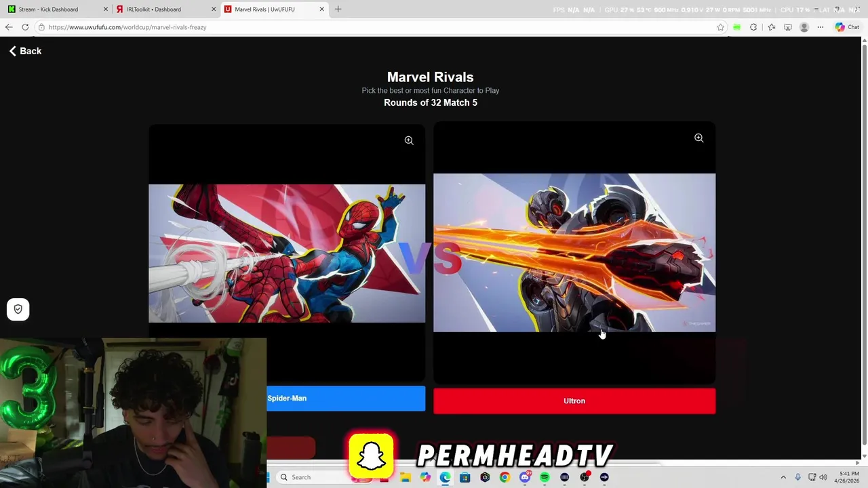Open the browser Extensions puzzle icon

tap(753, 27)
